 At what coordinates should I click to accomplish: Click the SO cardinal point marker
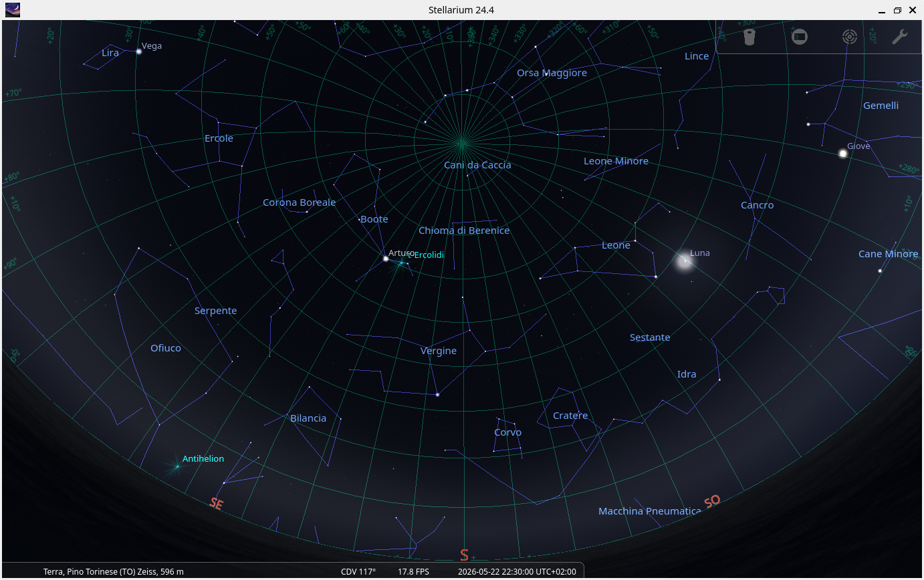[x=712, y=501]
